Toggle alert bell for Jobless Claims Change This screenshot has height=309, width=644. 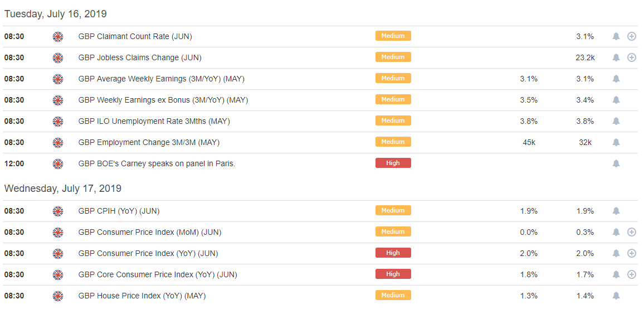click(616, 57)
